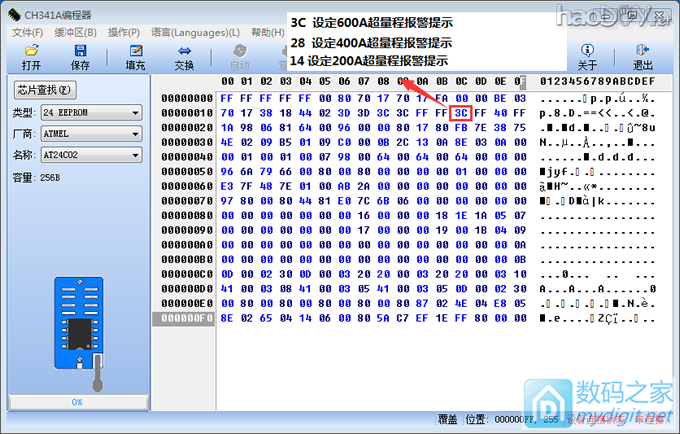Click the 0% progress bar
The width and height of the screenshot is (680, 434).
(76, 401)
